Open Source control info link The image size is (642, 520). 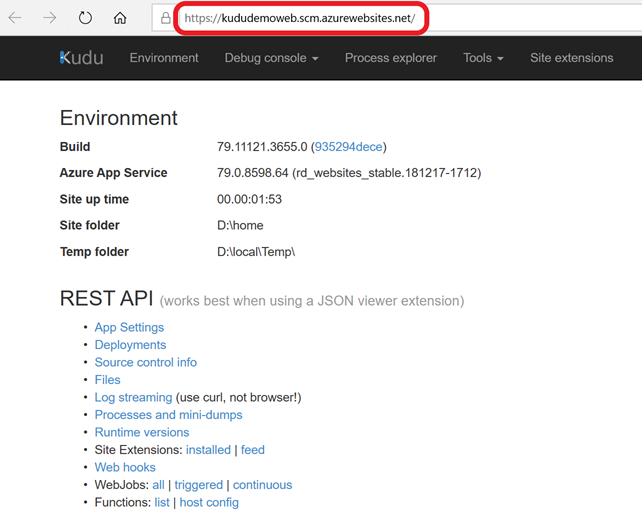146,362
